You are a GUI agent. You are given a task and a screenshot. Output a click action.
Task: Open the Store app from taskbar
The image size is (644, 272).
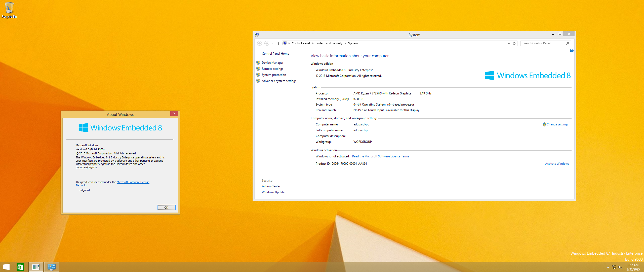click(20, 267)
